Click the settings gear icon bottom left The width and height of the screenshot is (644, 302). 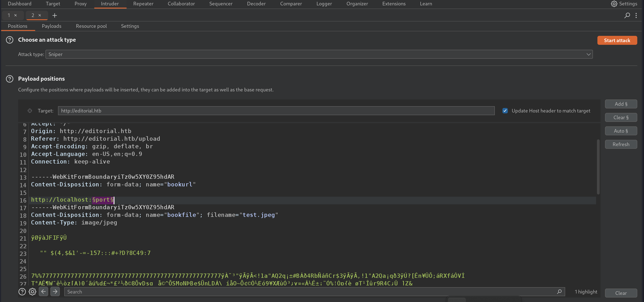[x=32, y=292]
